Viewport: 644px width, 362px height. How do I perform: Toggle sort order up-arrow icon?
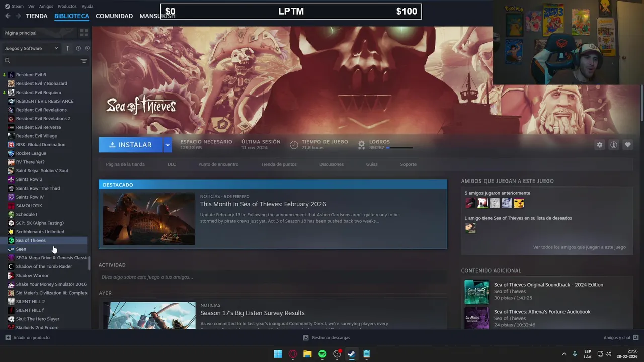point(67,48)
